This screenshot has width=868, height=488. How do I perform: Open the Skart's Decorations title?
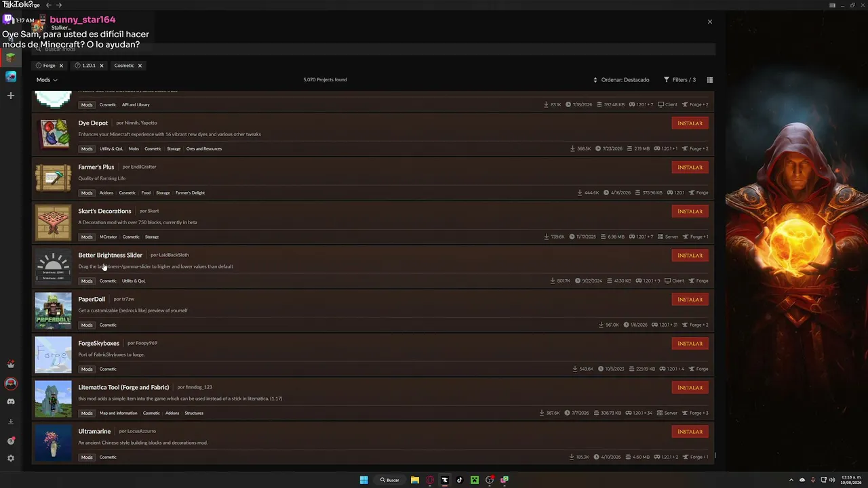pyautogui.click(x=104, y=211)
